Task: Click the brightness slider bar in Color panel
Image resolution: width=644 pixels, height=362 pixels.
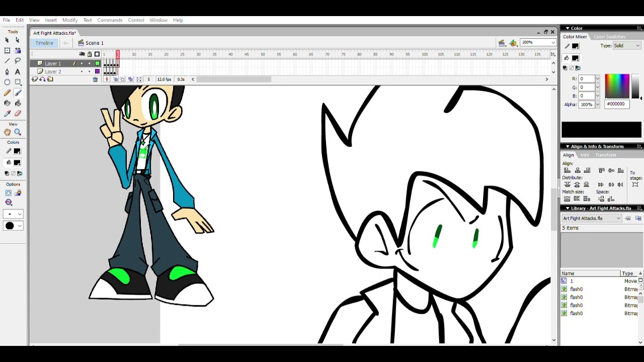Action: coord(635,86)
